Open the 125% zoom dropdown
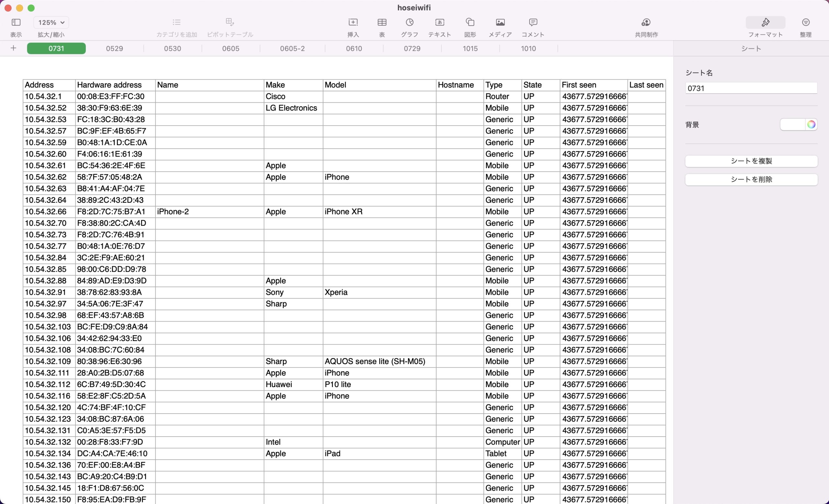The width and height of the screenshot is (829, 504). (51, 23)
